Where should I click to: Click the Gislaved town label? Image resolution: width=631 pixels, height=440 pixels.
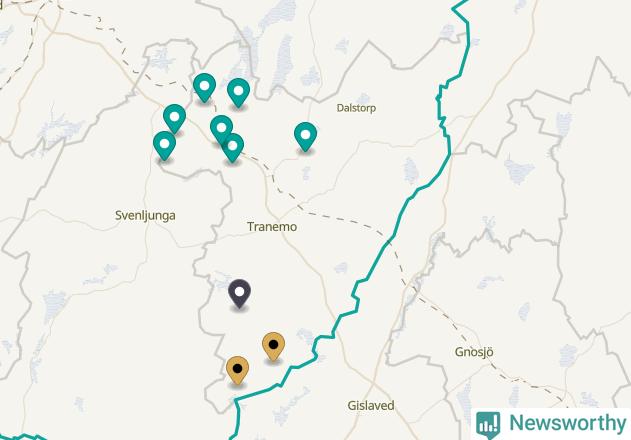click(x=371, y=405)
